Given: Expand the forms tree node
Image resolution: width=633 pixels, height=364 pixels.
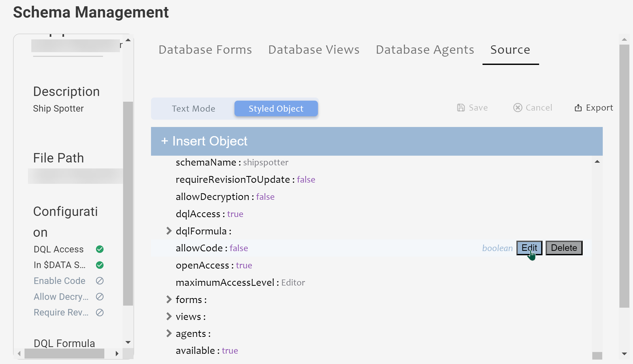Looking at the screenshot, I should [169, 300].
